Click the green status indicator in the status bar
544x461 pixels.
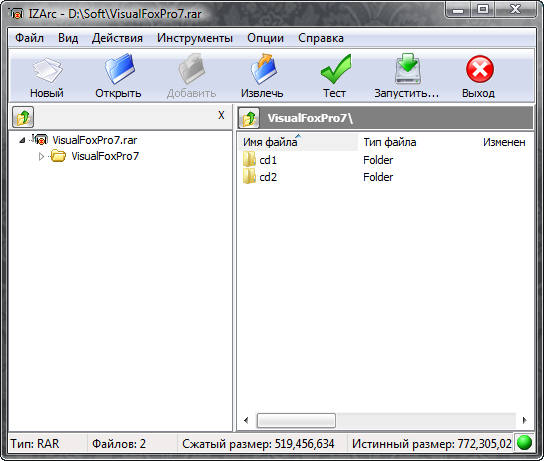click(524, 443)
